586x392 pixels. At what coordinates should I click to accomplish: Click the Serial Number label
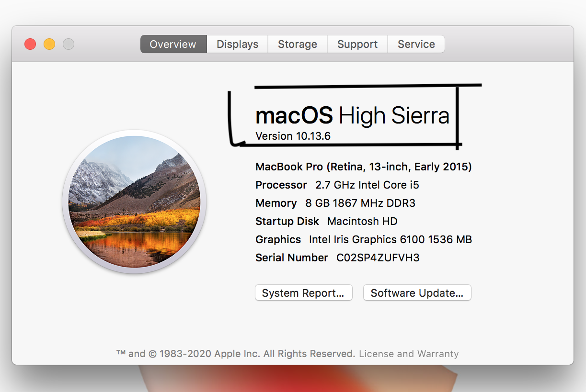(x=292, y=258)
